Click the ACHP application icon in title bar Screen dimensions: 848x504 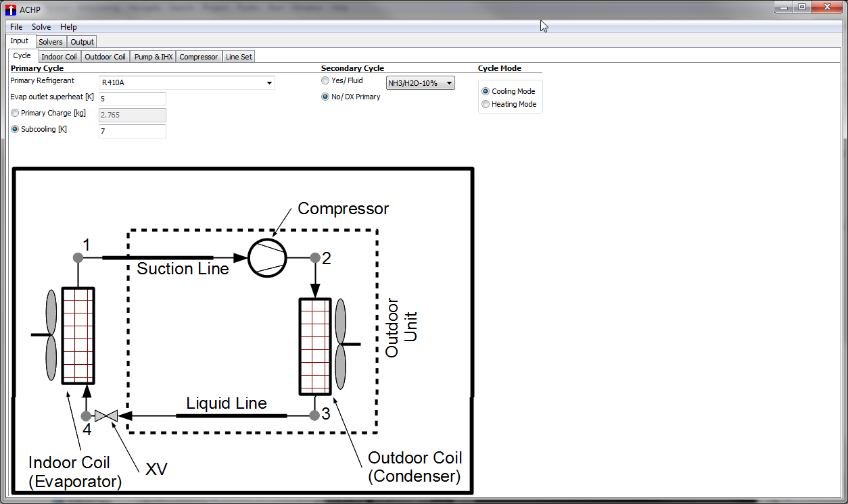pyautogui.click(x=10, y=9)
